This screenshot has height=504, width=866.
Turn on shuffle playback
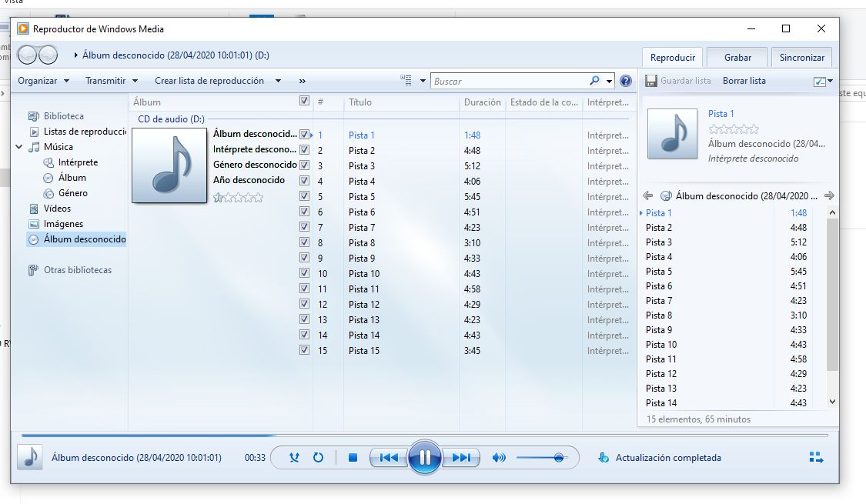click(x=294, y=458)
